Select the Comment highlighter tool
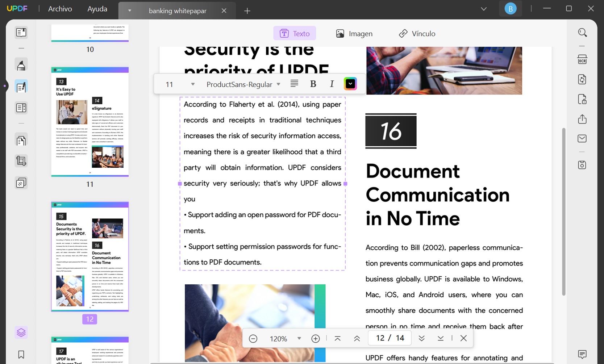Viewport: 604px width, 364px height. pyautogui.click(x=21, y=65)
